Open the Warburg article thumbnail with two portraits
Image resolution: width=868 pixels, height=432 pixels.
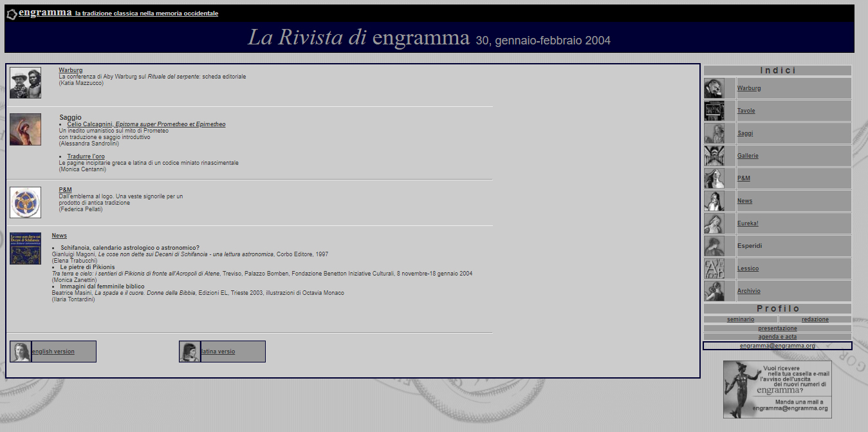coord(25,82)
